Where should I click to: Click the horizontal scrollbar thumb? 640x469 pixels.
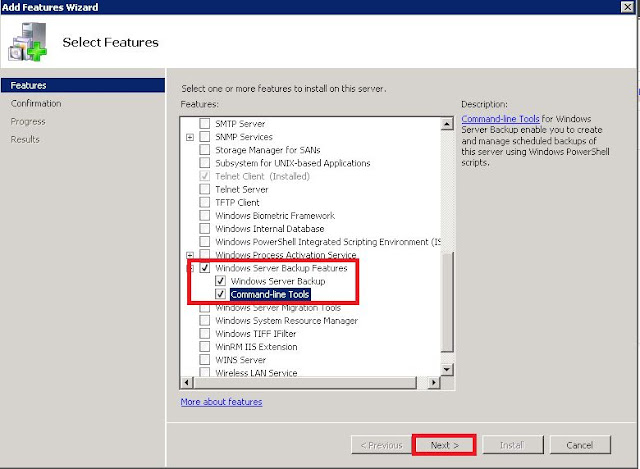coord(305,382)
